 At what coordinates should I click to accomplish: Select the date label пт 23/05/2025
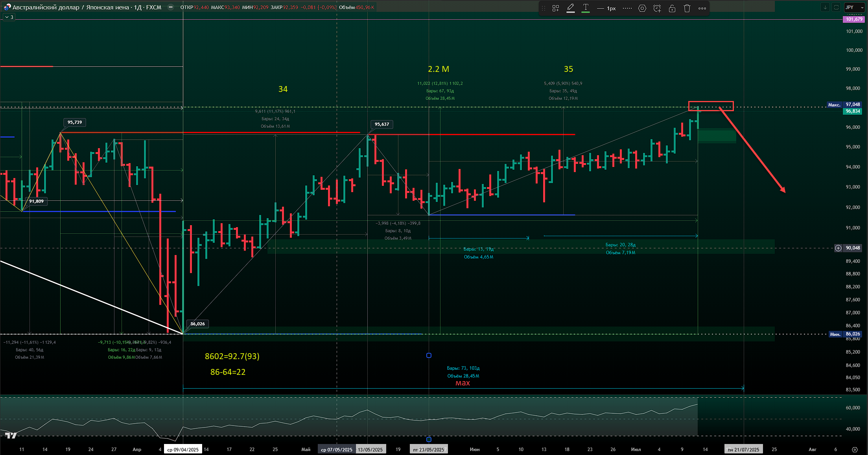(x=429, y=449)
